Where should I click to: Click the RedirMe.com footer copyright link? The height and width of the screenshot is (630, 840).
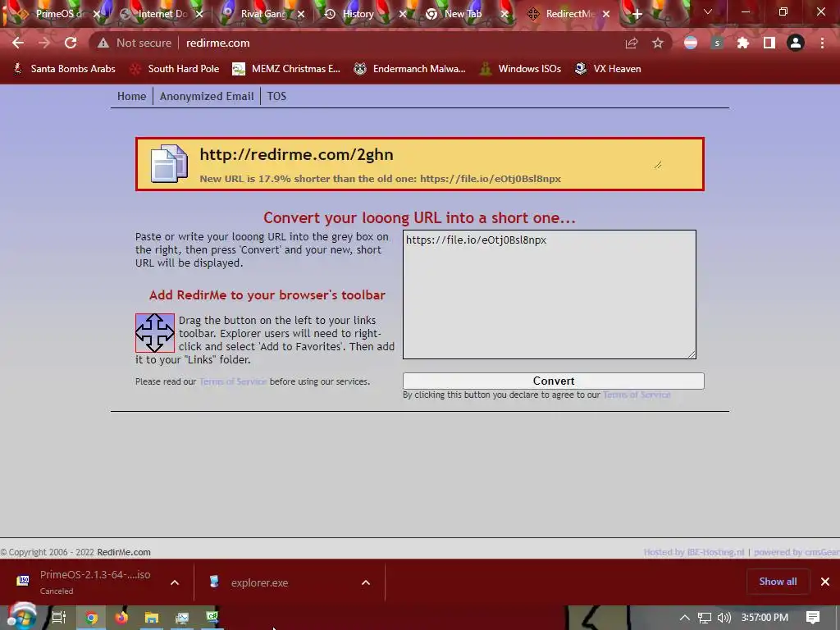[x=124, y=552]
